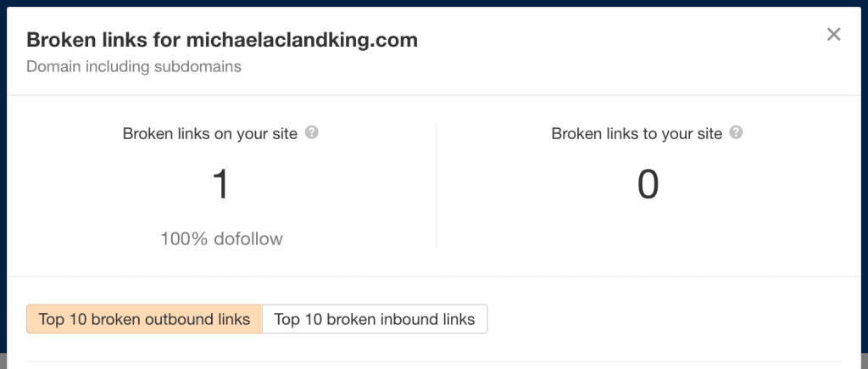Switch to Top 10 broken outbound links tab

(x=144, y=319)
